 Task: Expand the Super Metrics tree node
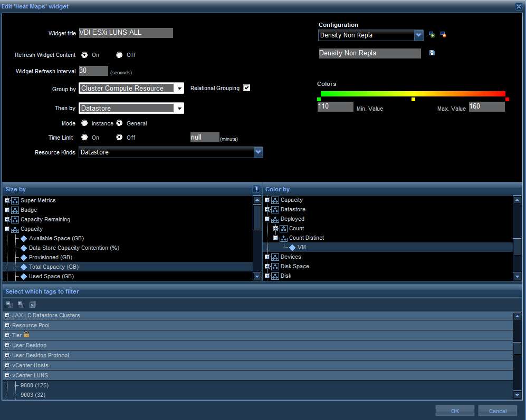(x=7, y=200)
